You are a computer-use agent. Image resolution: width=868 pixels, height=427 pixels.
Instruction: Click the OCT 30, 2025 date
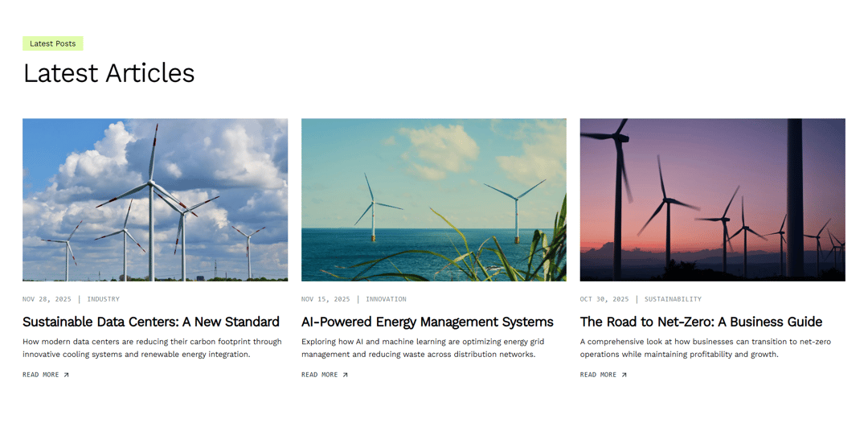point(604,299)
